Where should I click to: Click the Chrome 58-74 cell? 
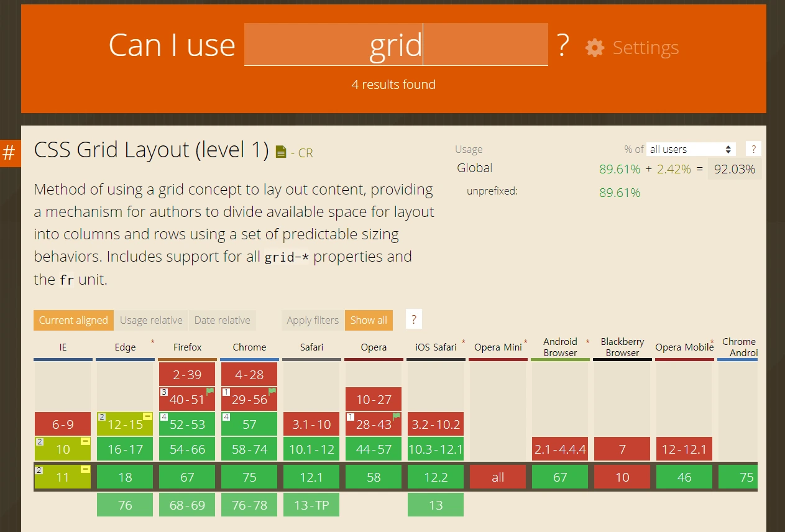(249, 449)
